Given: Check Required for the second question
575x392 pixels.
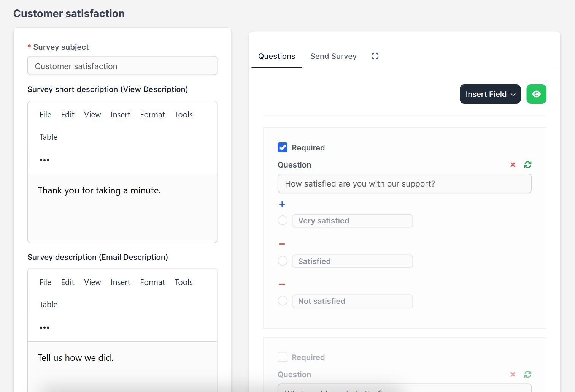Looking at the screenshot, I should click(x=283, y=357).
